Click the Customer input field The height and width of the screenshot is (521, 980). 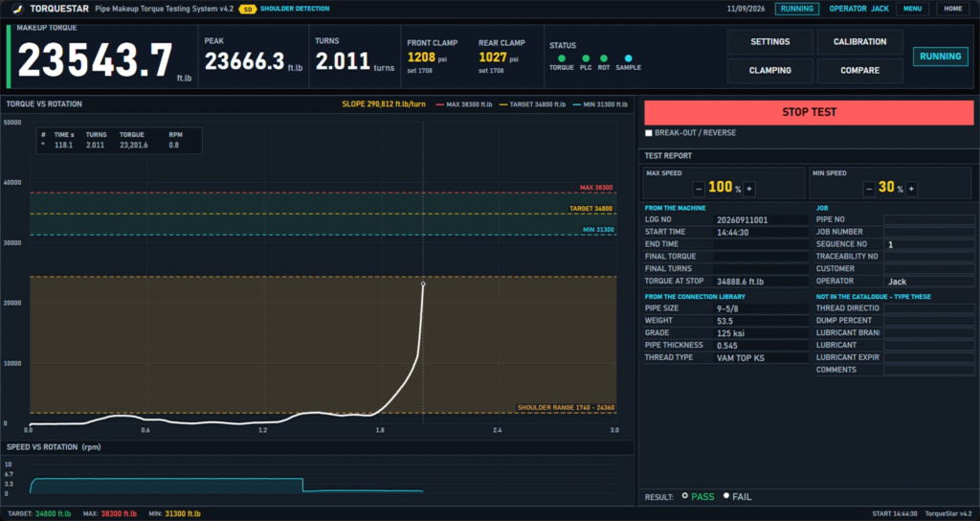pos(928,269)
